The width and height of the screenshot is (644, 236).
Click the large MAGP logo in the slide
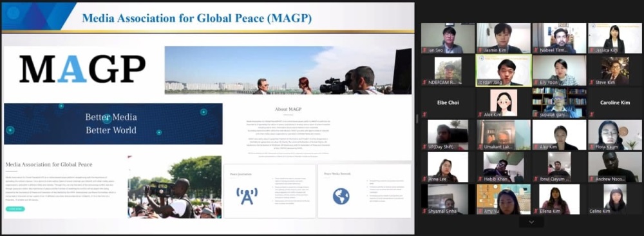pyautogui.click(x=82, y=68)
